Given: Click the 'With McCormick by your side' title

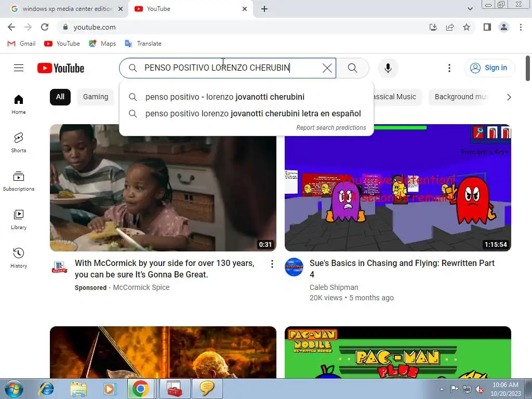Looking at the screenshot, I should [x=165, y=269].
